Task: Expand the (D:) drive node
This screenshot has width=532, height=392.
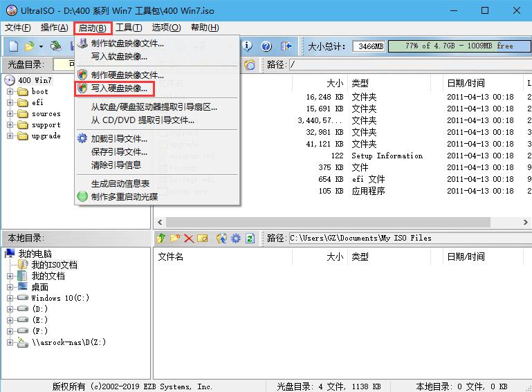Action: (x=10, y=309)
